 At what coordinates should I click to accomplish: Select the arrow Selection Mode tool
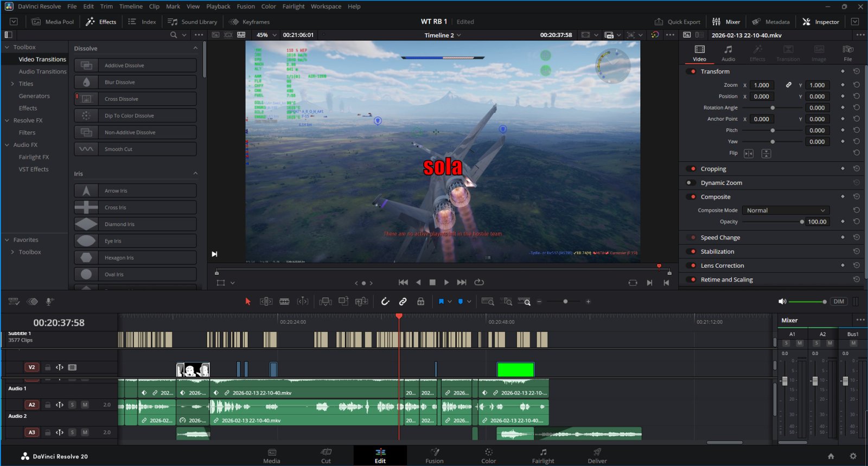pyautogui.click(x=248, y=302)
